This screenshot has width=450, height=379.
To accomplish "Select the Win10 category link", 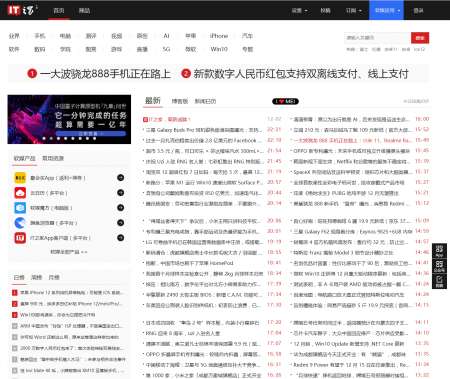I will point(219,49).
